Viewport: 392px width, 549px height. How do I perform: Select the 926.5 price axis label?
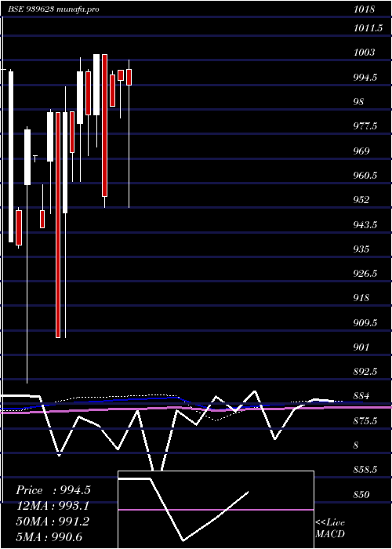[x=365, y=274]
